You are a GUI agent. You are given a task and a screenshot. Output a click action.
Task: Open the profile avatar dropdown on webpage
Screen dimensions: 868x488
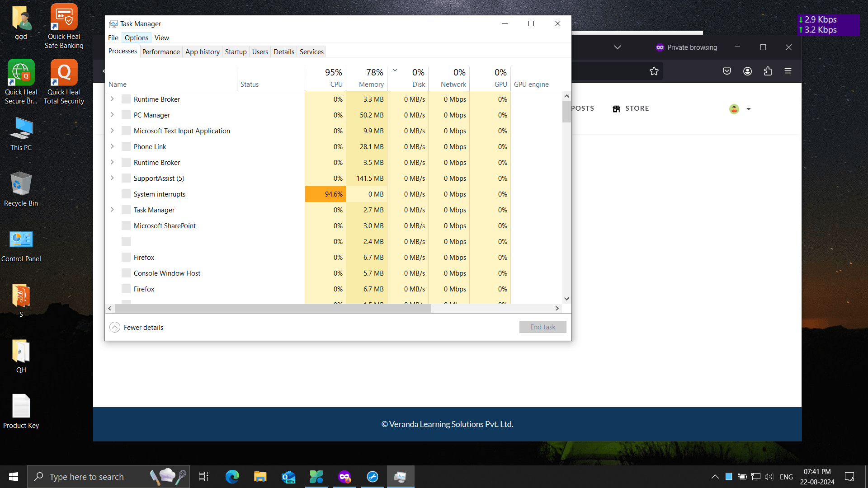[740, 109]
